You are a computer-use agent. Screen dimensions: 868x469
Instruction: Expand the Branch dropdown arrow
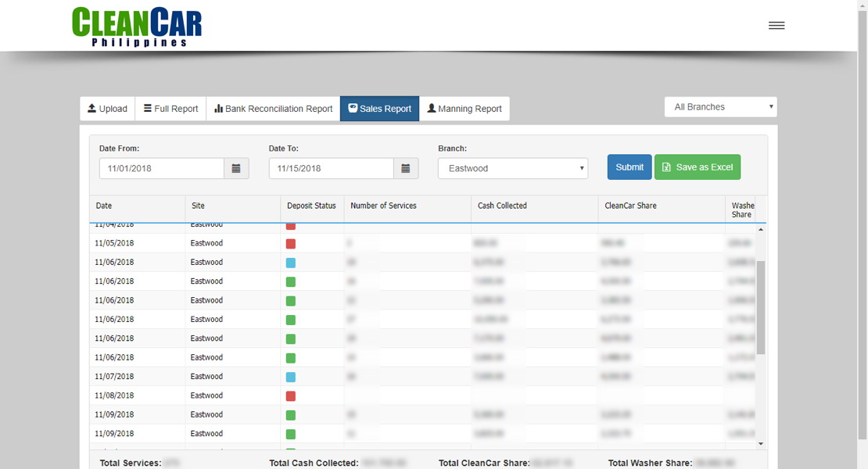pos(581,167)
